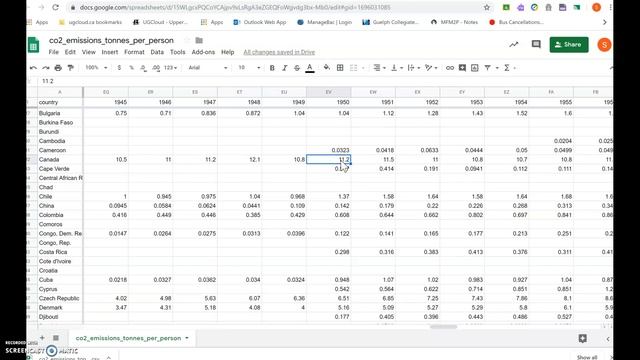Viewport: 640px width, 360px height.
Task: Bookmark this page with star icon
Action: click(487, 7)
